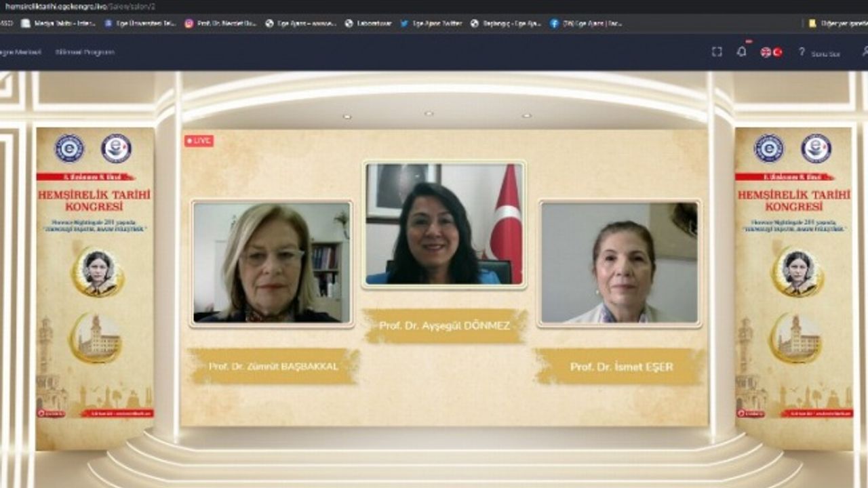Viewport: 868px width, 488px height.
Task: Switch interface language to English flag
Action: pos(765,52)
